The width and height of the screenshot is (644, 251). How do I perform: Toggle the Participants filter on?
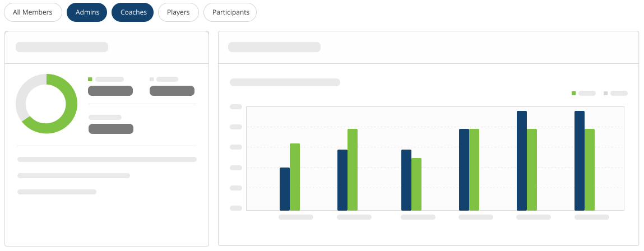point(230,12)
